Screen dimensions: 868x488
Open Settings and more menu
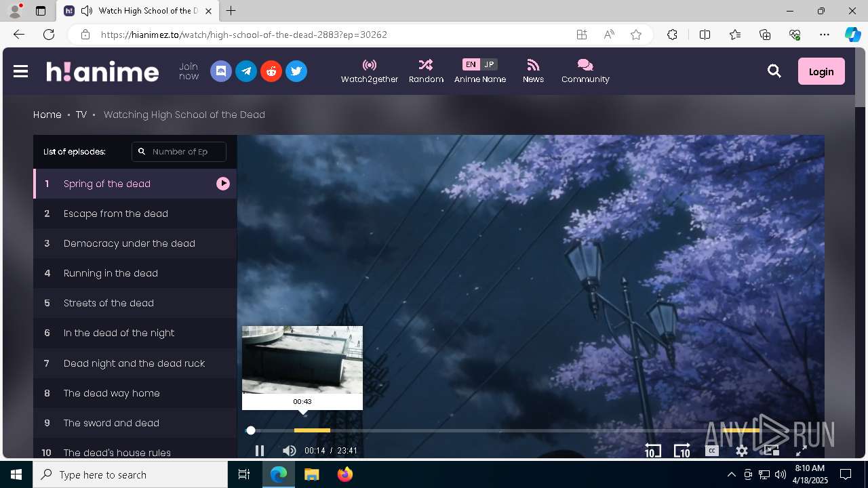coord(825,35)
